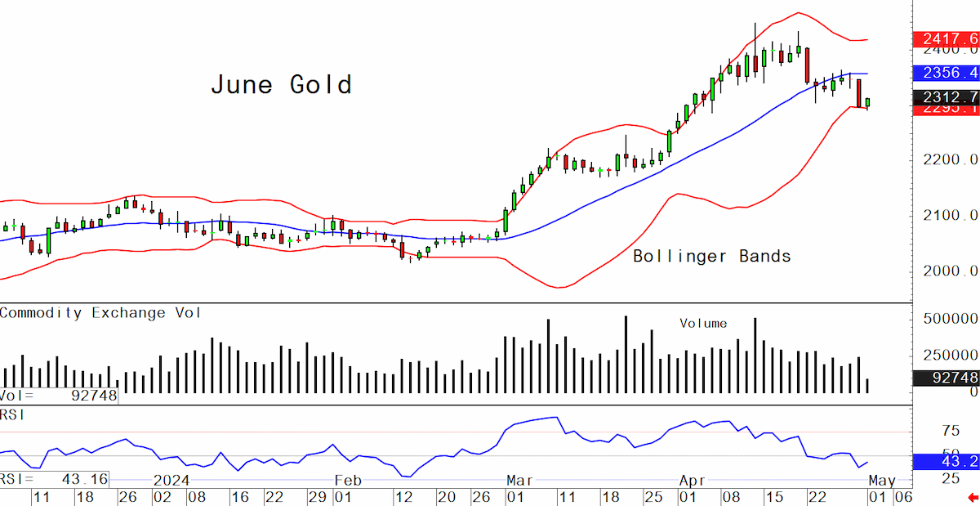Click the May month label on axis
Screen dimensions: 980x506
point(883,480)
